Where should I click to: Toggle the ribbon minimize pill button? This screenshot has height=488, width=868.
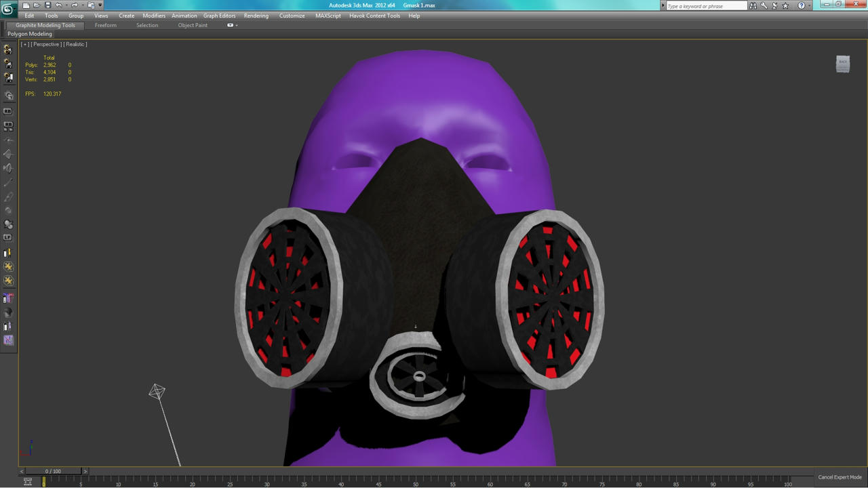[x=231, y=25]
